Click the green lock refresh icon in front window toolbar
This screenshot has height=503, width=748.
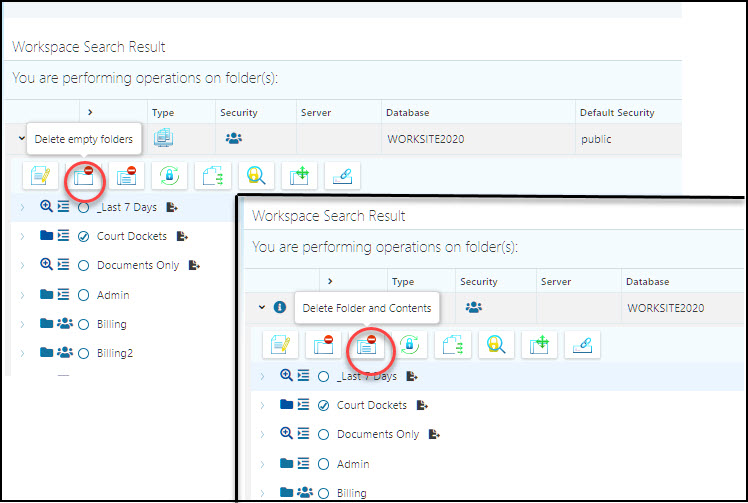point(409,345)
